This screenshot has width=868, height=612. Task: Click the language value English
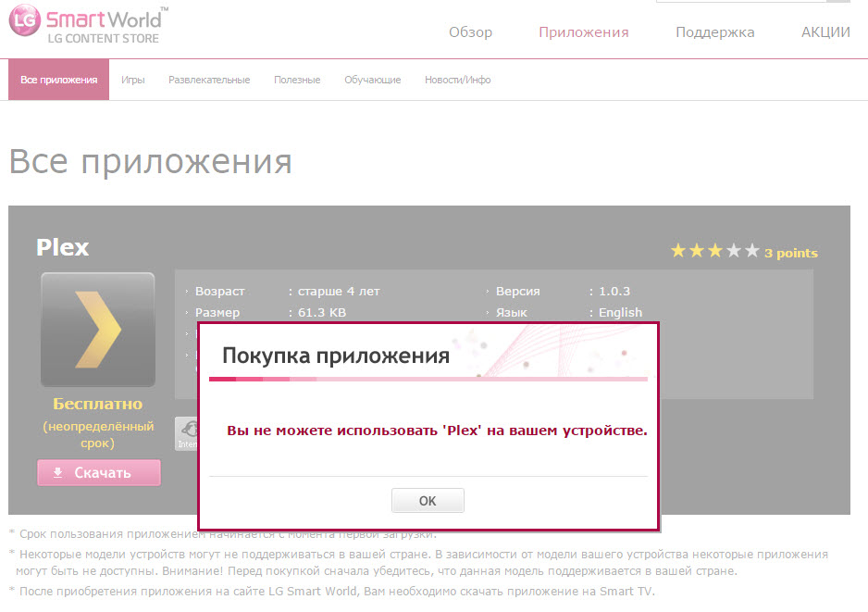coord(621,312)
